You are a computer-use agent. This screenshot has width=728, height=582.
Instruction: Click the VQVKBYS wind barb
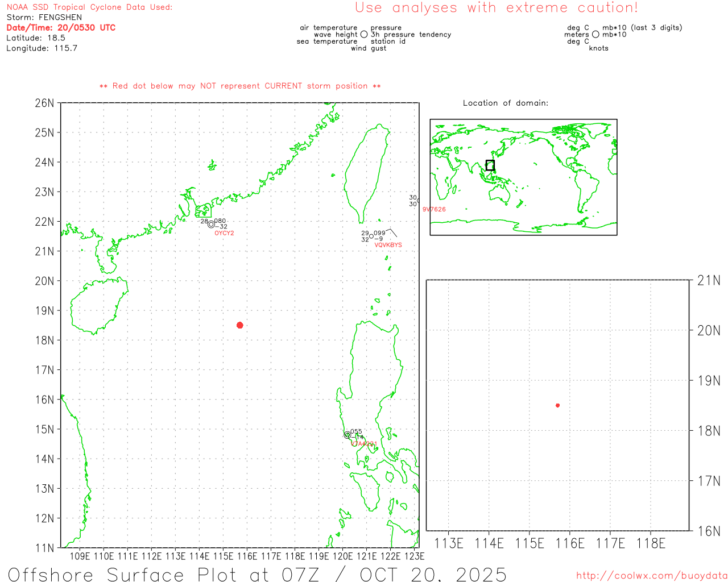(391, 231)
